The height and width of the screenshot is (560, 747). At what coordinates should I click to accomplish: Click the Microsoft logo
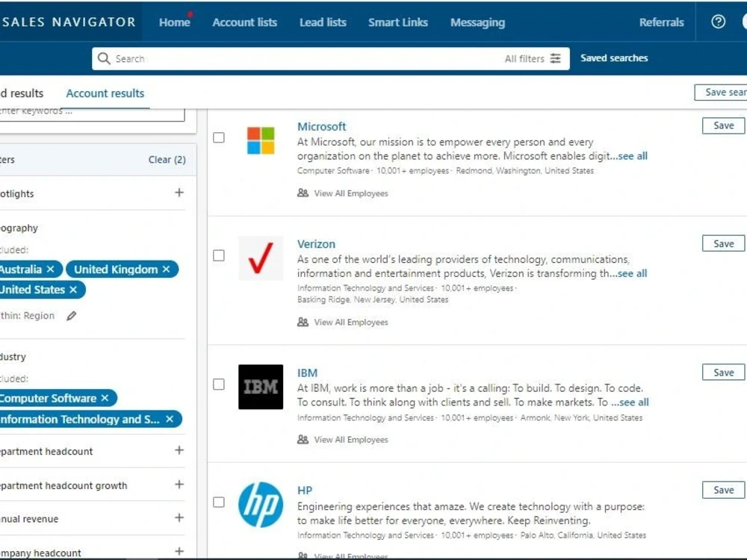click(x=261, y=140)
